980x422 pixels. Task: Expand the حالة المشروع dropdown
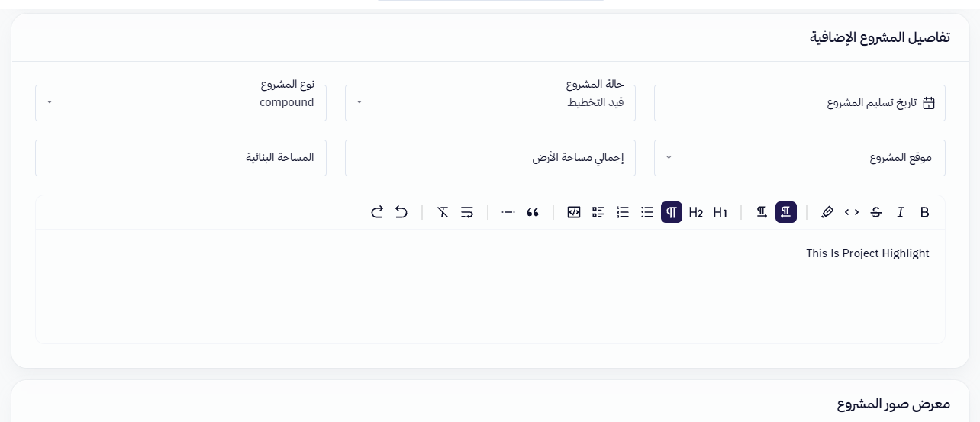490,103
